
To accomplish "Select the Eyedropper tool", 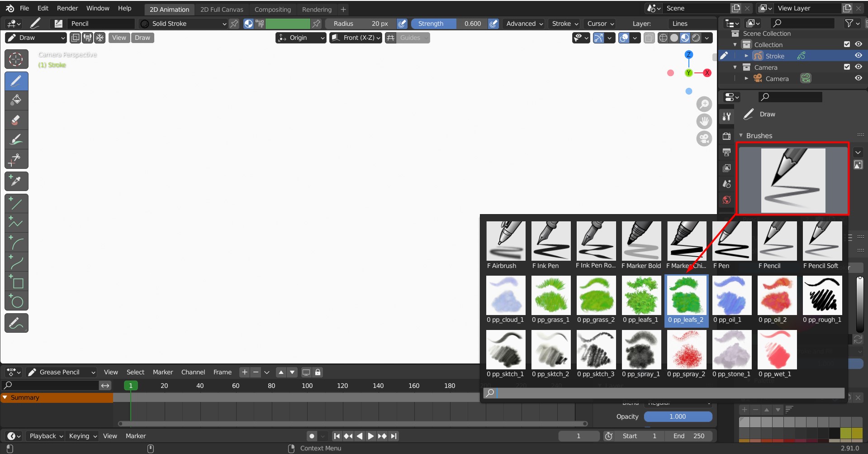I will (16, 181).
